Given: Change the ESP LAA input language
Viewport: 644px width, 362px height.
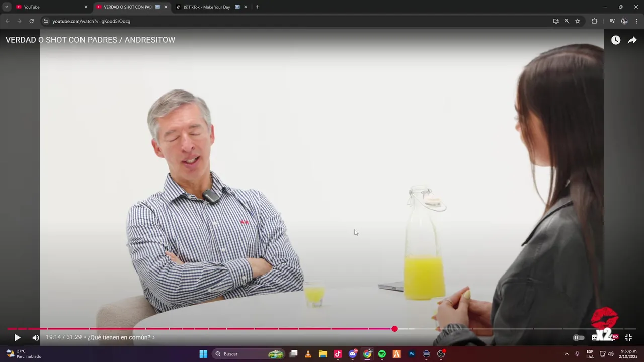Looking at the screenshot, I should point(590,354).
